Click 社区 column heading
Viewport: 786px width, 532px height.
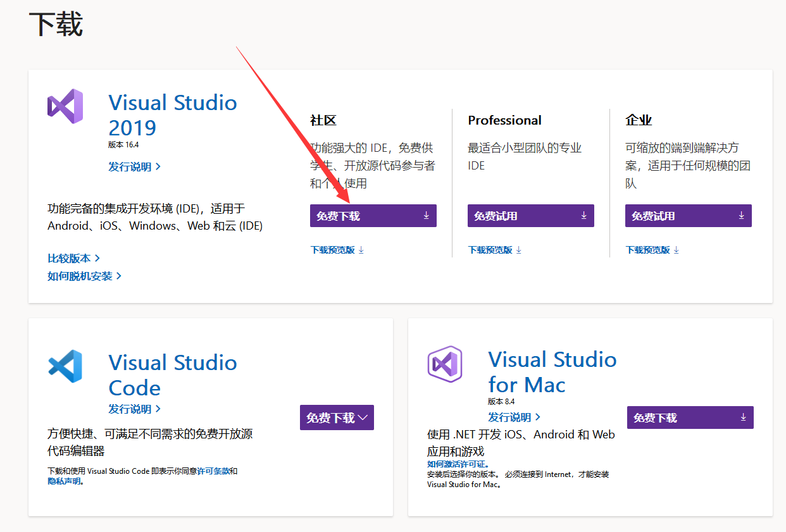pyautogui.click(x=323, y=120)
